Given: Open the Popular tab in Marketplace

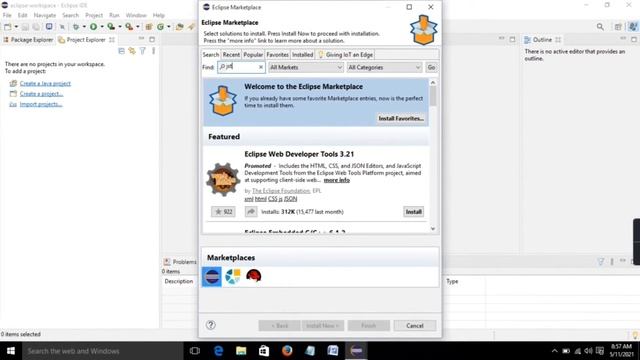Looking at the screenshot, I should coord(253,55).
